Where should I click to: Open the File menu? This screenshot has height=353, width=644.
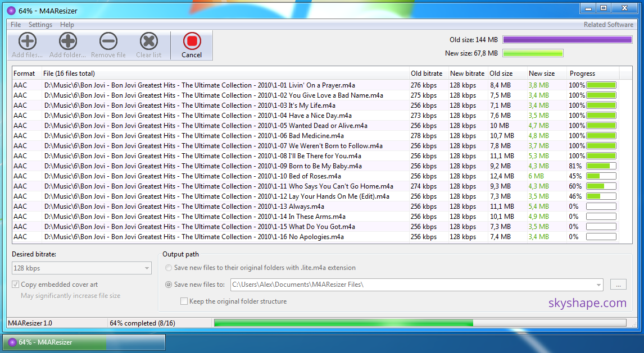click(16, 25)
